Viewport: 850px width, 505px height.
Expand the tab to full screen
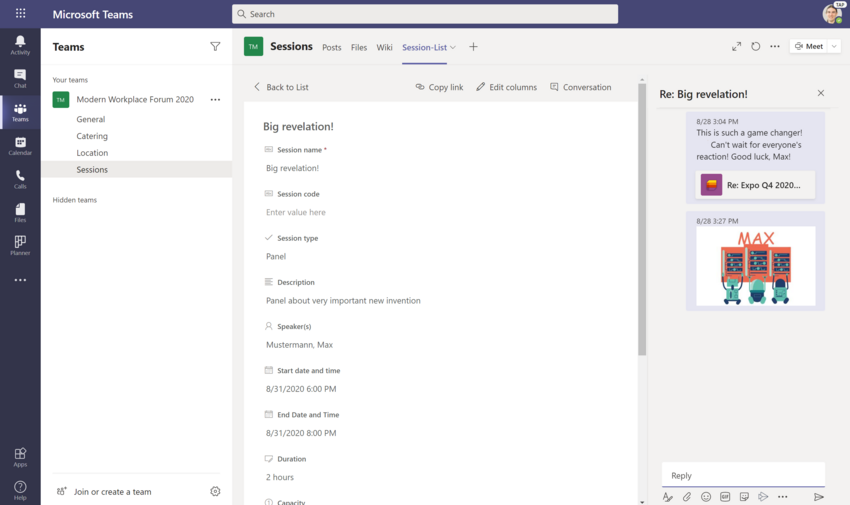[736, 47]
